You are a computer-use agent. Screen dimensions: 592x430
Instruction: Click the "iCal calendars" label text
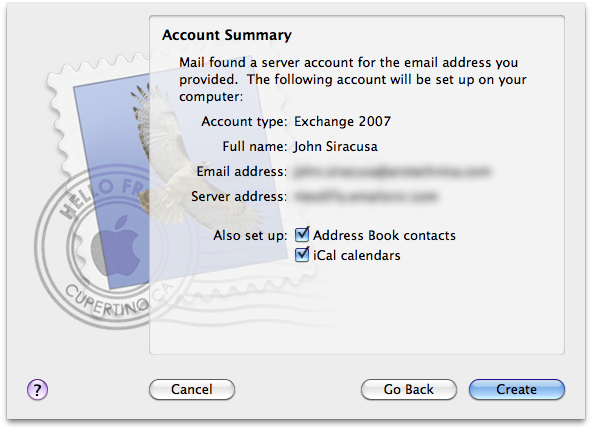coord(357,255)
